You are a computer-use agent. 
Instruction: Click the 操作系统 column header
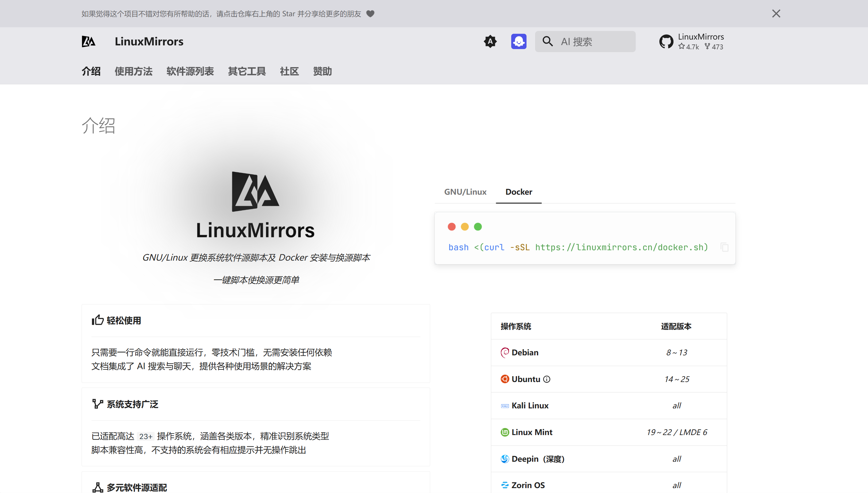(x=516, y=326)
